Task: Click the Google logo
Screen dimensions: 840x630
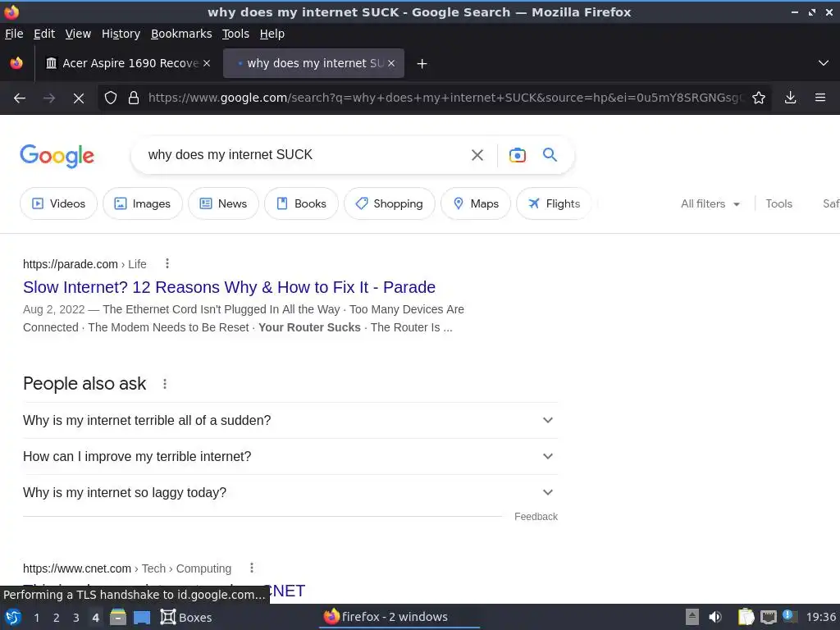Action: [57, 156]
